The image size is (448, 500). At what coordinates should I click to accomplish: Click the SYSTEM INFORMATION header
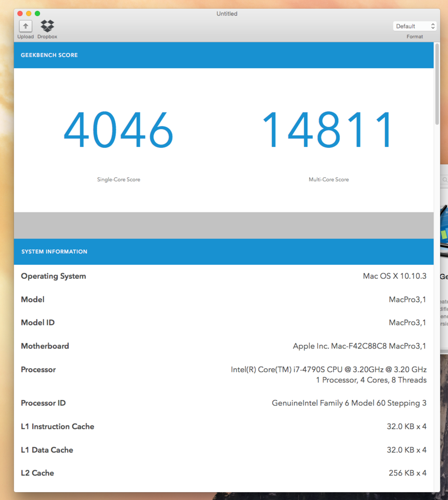click(x=54, y=251)
